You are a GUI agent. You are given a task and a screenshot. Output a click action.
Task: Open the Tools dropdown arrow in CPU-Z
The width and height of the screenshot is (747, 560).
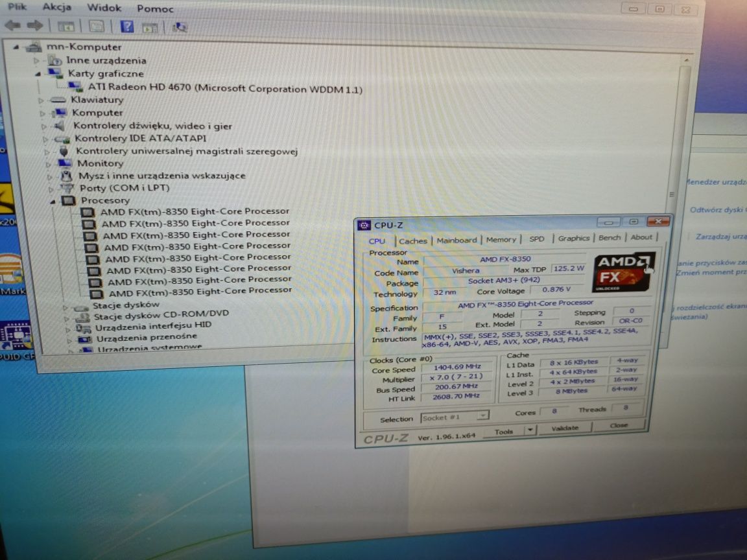[x=530, y=430]
